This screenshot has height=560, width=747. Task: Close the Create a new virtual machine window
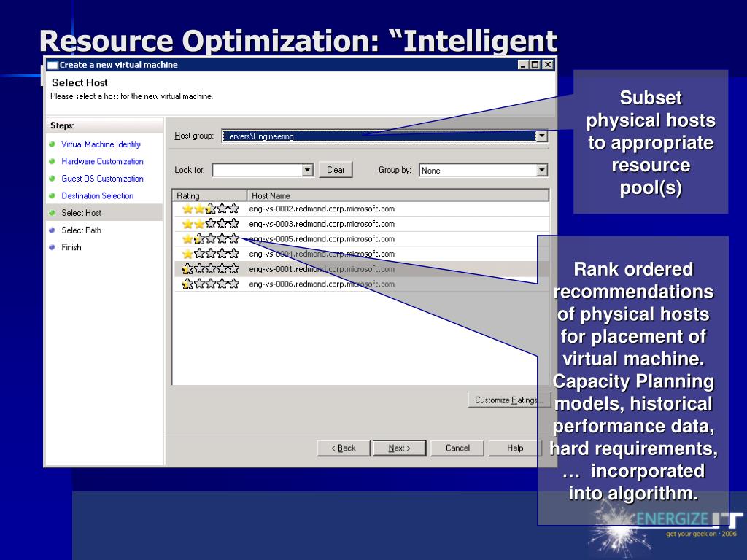coord(548,65)
